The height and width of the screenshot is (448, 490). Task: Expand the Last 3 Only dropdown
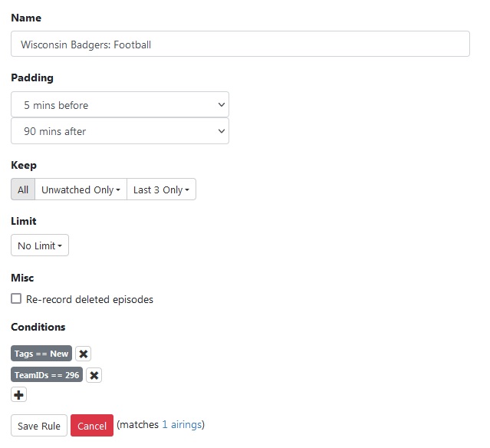(161, 189)
